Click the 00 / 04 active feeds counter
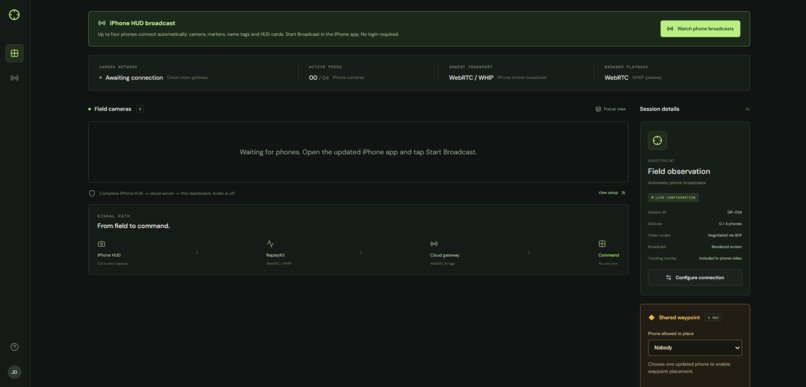Screen dimensions: 806x387 (x=319, y=78)
